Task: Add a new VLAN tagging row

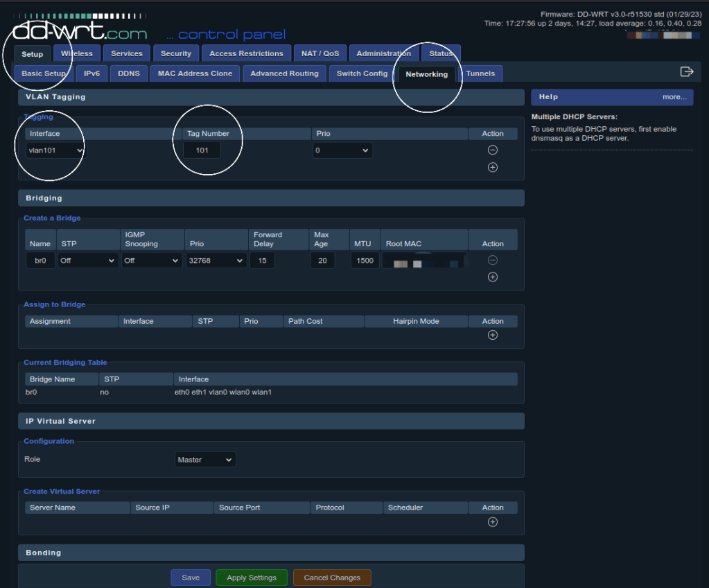Action: click(x=493, y=167)
